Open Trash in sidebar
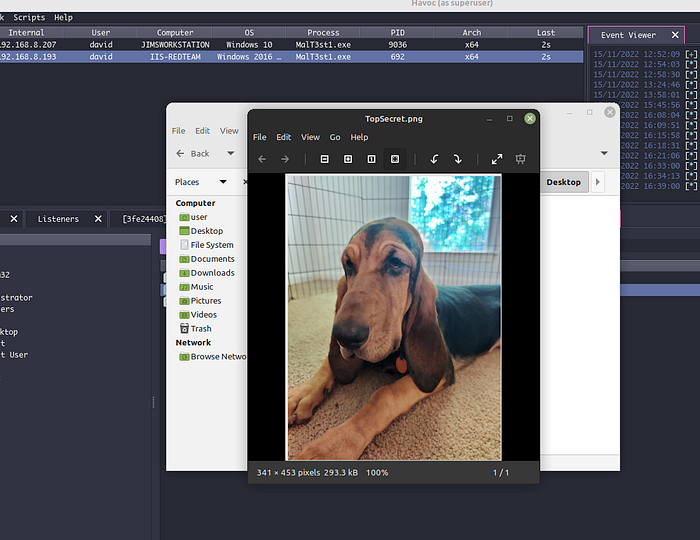Viewport: 700px width, 540px height. click(196, 329)
